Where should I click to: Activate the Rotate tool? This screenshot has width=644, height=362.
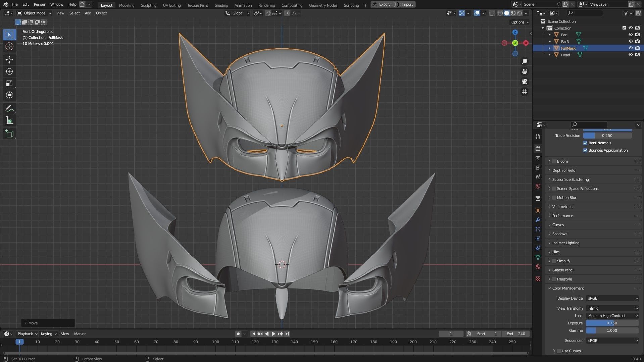[9, 71]
